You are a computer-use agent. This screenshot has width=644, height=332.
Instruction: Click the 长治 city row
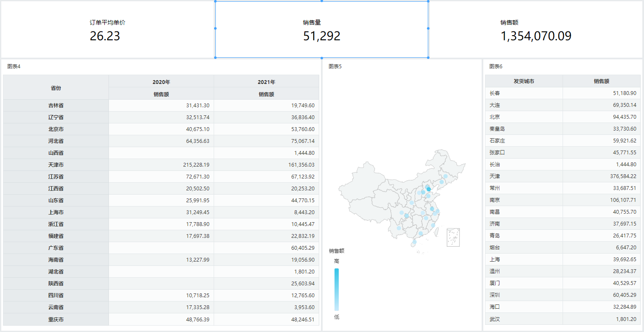point(563,165)
